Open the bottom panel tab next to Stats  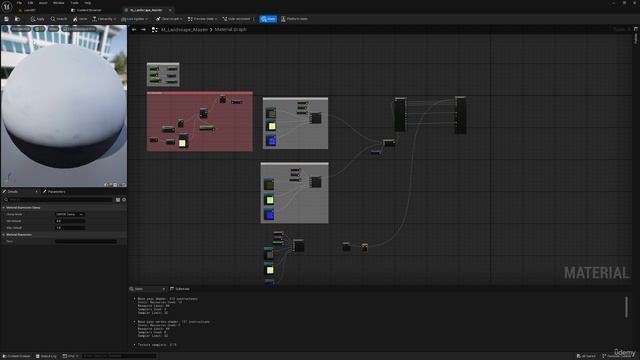180,289
